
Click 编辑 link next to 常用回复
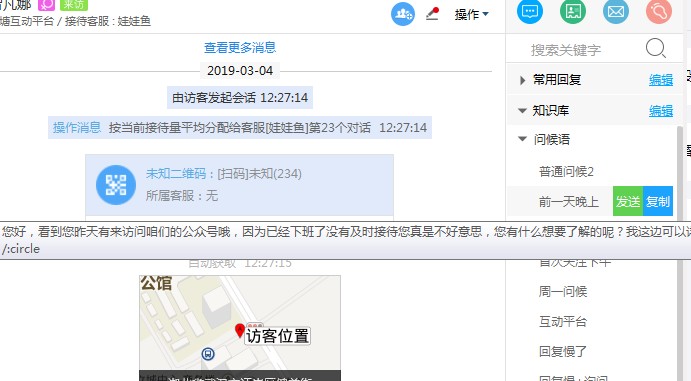(661, 80)
